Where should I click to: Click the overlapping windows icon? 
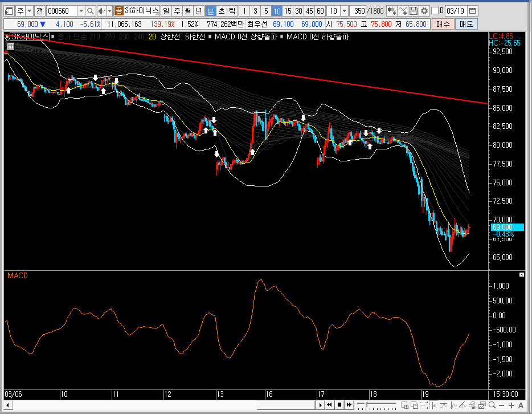414,405
